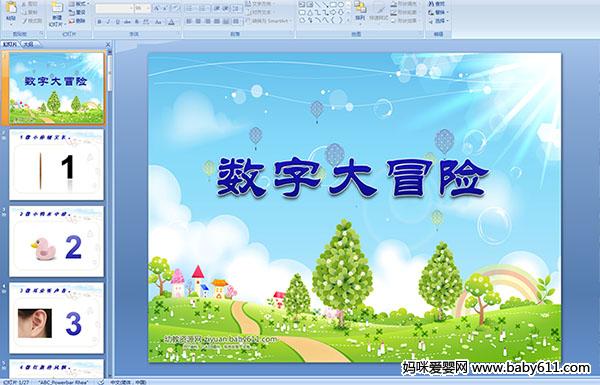
Task: Open the font size dropdown arrow
Action: (x=148, y=8)
